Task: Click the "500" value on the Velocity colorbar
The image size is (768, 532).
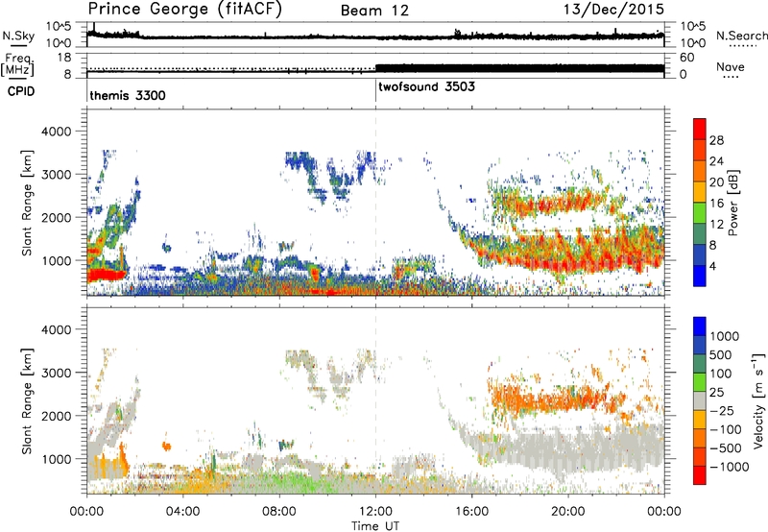Action: point(721,354)
